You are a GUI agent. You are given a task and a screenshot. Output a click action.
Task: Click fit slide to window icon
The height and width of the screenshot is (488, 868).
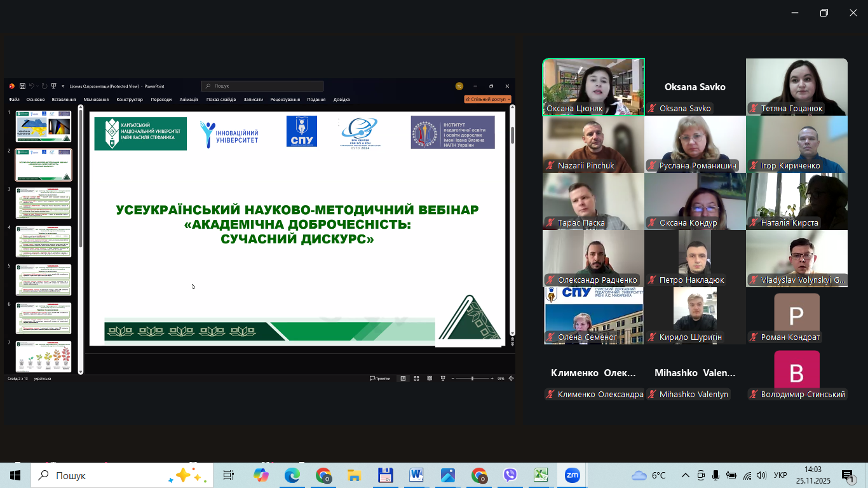click(x=511, y=379)
